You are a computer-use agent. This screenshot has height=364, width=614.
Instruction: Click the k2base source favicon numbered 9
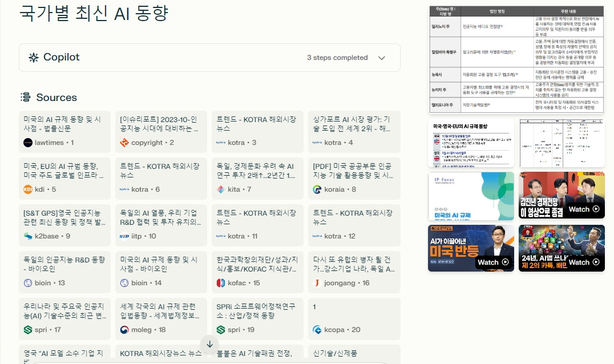click(x=28, y=236)
